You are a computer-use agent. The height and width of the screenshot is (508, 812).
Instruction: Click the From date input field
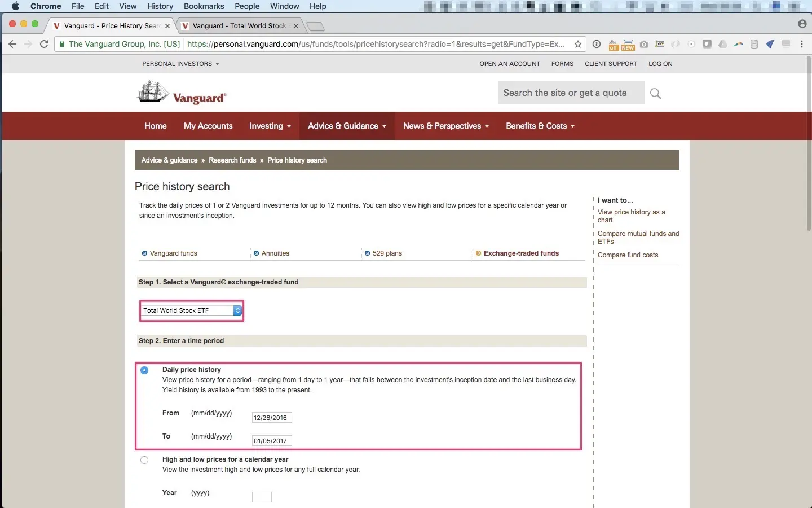(x=272, y=418)
